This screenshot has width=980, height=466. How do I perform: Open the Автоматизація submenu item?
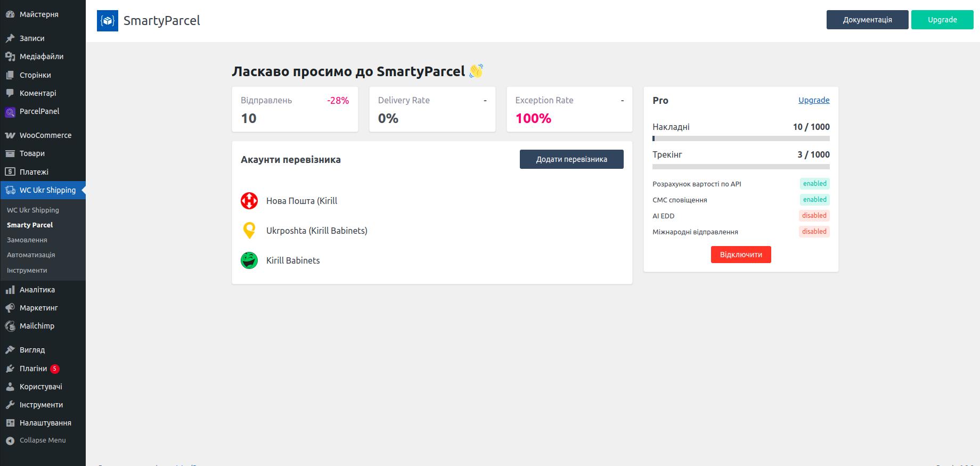(31, 255)
